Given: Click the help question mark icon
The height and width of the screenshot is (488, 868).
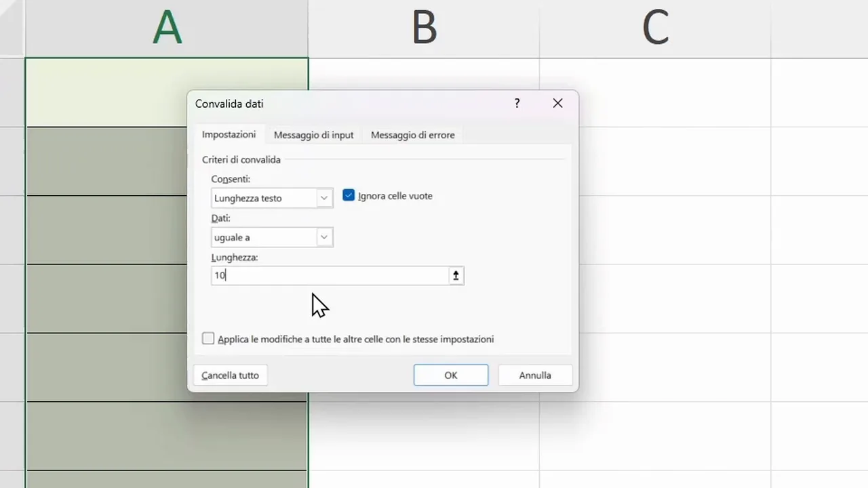Looking at the screenshot, I should click(517, 104).
